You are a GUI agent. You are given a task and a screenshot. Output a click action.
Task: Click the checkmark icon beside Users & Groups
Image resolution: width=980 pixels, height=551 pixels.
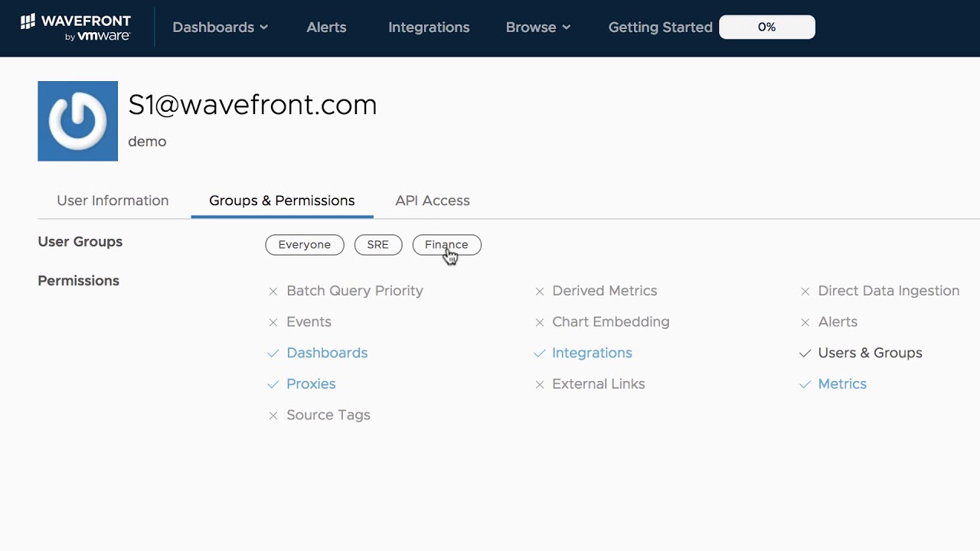pos(805,353)
